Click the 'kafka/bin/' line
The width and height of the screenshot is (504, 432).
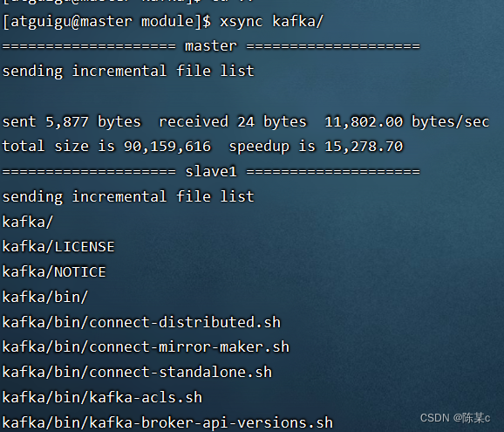45,297
